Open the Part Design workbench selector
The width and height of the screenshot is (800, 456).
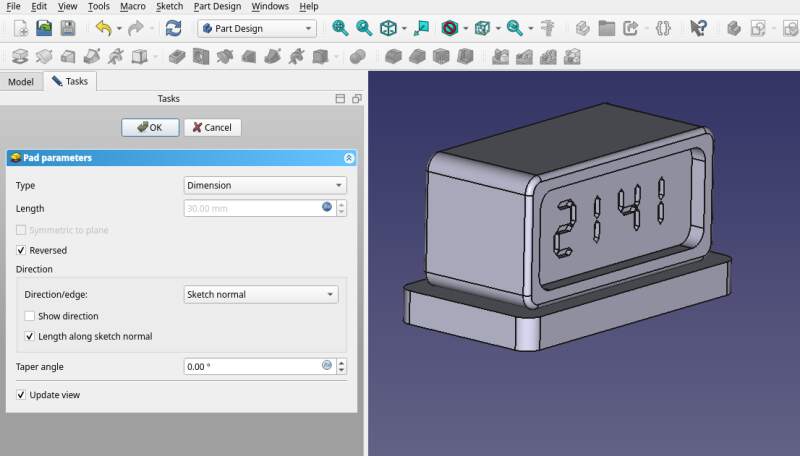(257, 28)
